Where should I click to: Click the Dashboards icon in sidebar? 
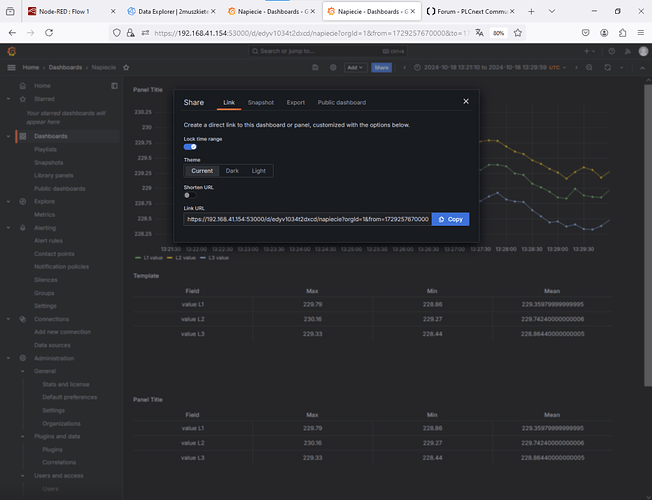coord(24,135)
